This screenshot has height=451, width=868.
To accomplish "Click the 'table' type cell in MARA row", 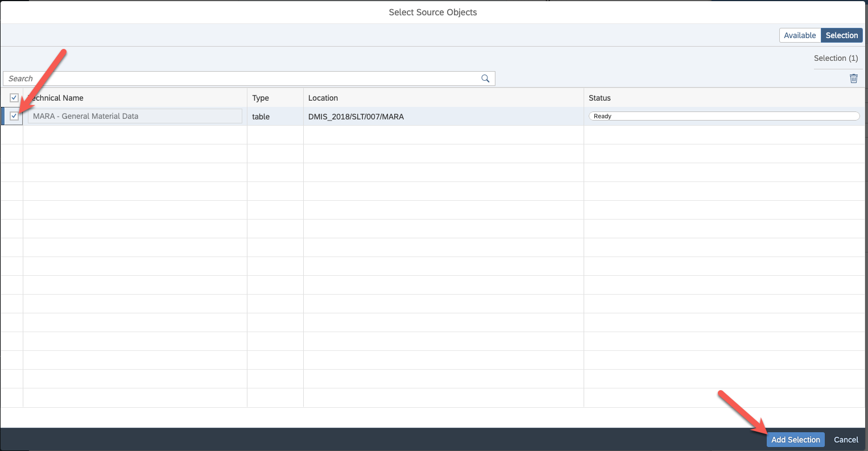I will point(261,117).
